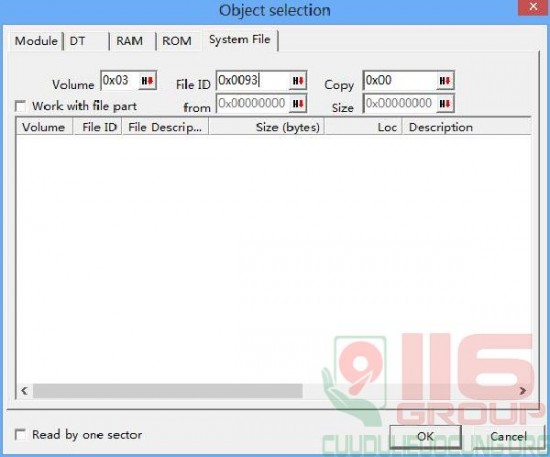Toggle hex mode icon beside Volume field
The image size is (550, 457).
click(x=147, y=81)
